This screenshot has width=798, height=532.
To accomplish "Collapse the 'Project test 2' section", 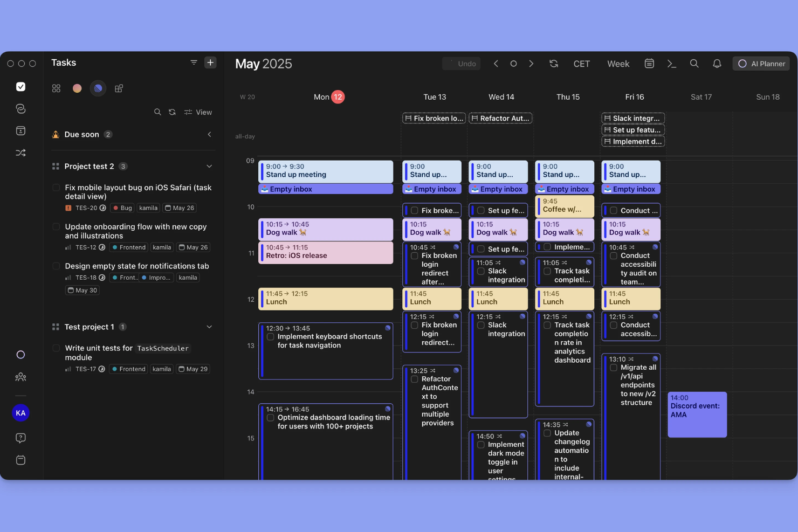I will tap(209, 166).
